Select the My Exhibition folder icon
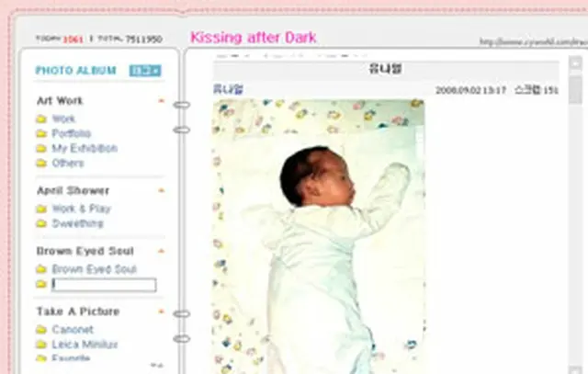The width and height of the screenshot is (588, 374). pyautogui.click(x=41, y=149)
